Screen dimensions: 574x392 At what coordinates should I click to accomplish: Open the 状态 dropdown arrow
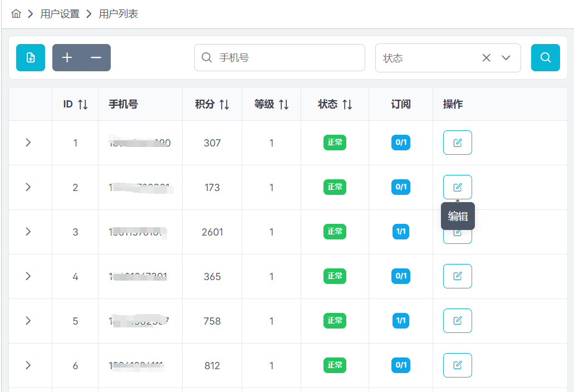(506, 58)
